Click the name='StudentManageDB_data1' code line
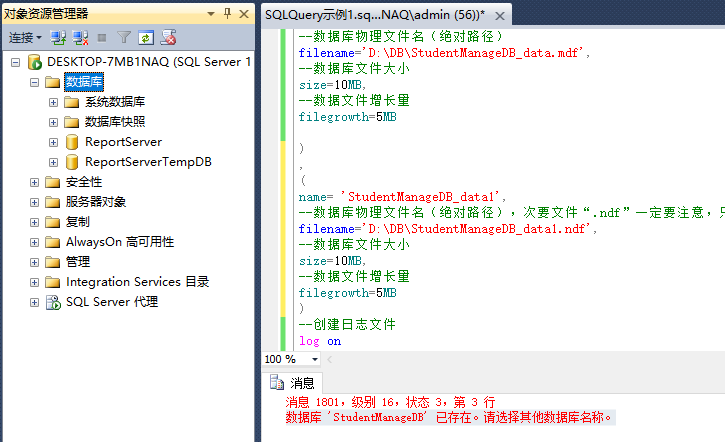The image size is (725, 442). 402,197
